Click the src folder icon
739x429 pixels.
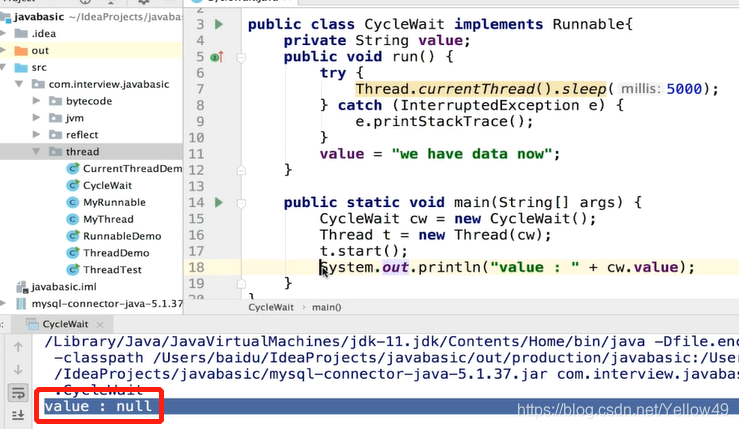[x=21, y=67]
